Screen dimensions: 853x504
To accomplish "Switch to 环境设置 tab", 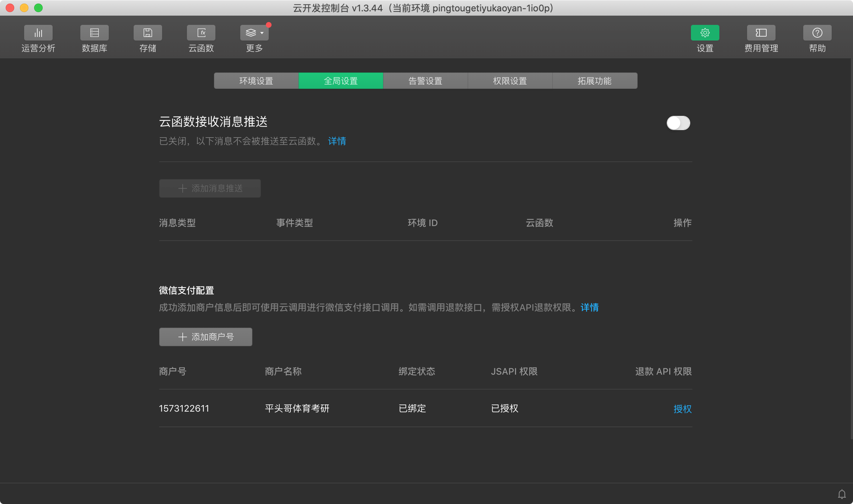I will [x=256, y=81].
